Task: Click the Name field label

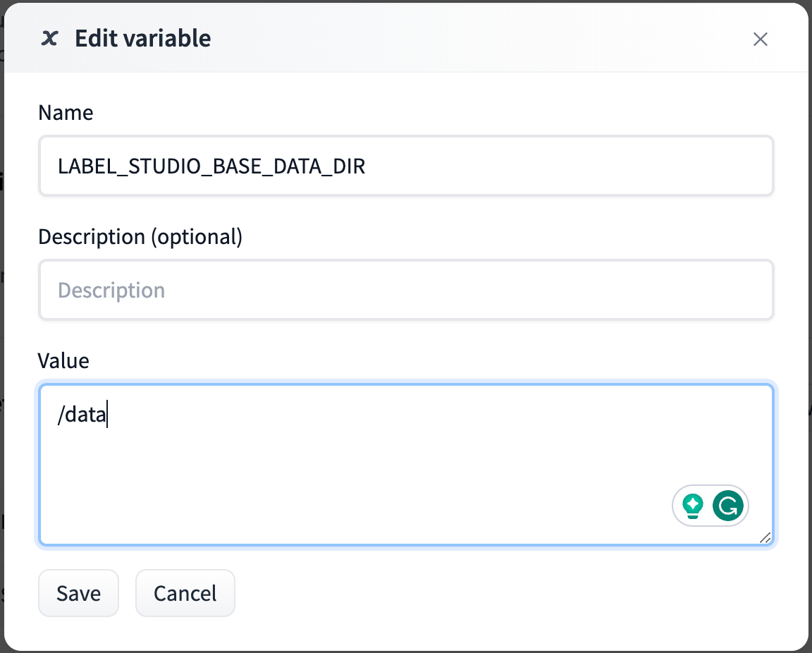Action: 66,113
